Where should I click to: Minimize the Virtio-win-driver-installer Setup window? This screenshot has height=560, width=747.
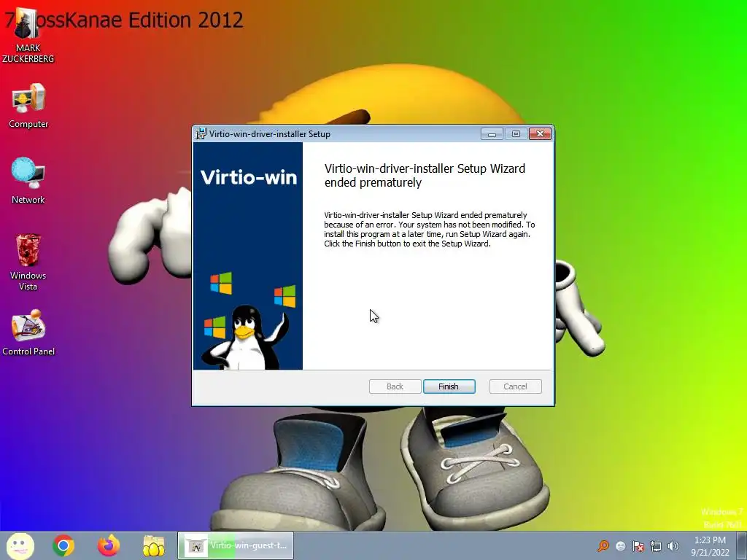[x=492, y=134]
